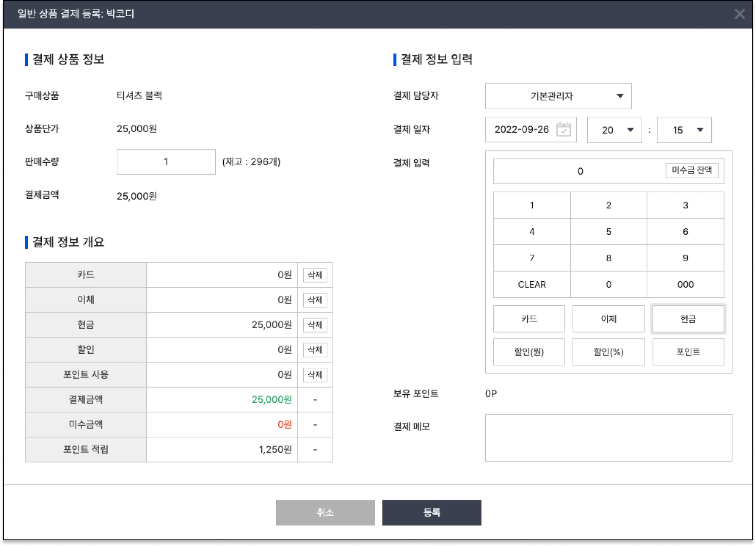Open the payment date calendar icon
Viewport: 756px width, 546px height.
pos(563,129)
